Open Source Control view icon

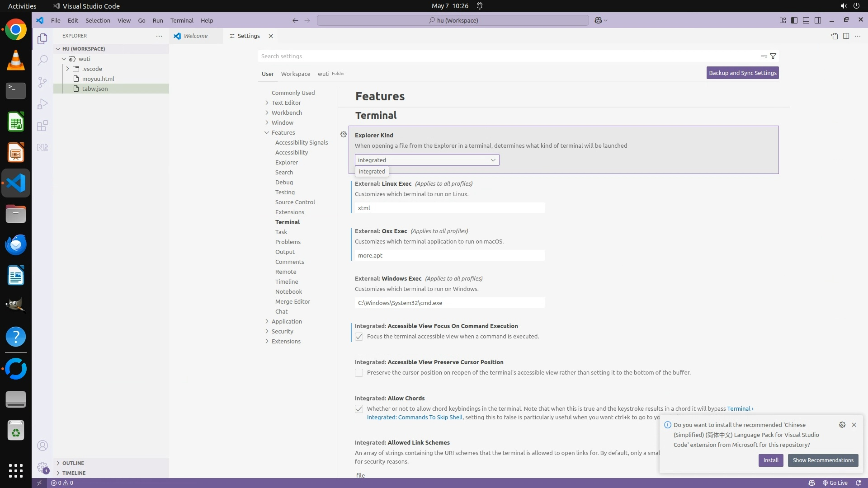[x=42, y=82]
